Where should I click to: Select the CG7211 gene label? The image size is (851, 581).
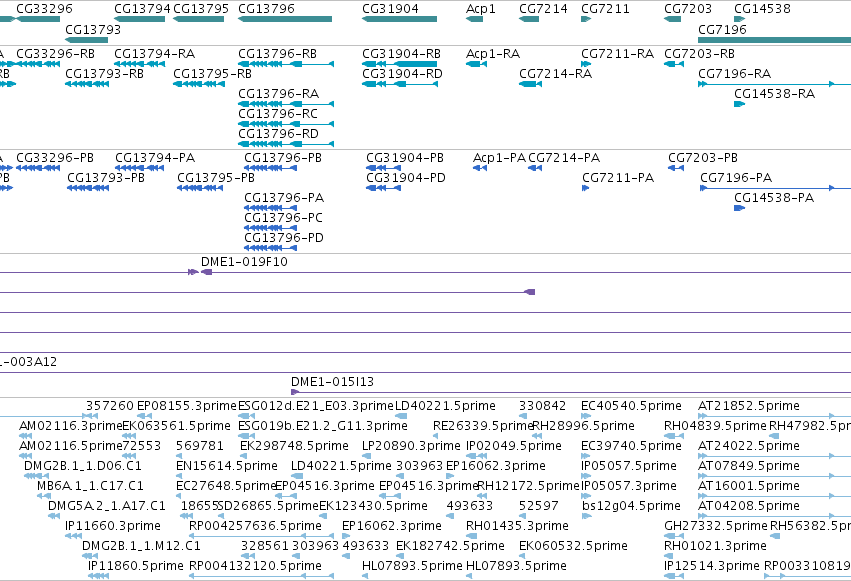tap(605, 9)
